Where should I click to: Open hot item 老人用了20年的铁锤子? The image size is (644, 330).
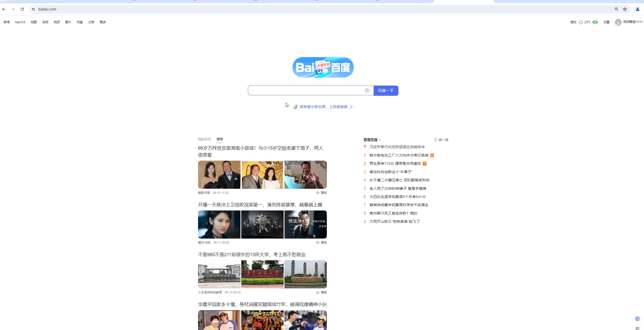398,188
